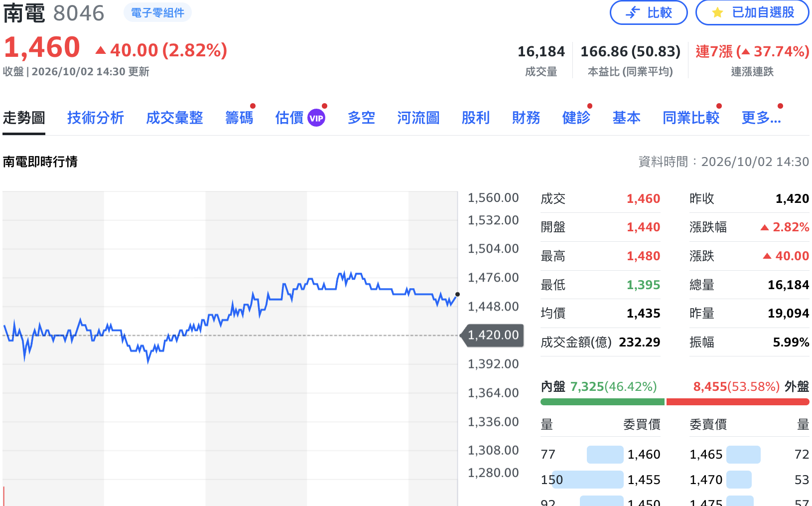This screenshot has height=506, width=812.
Task: Click the red 外盤 volume bar
Action: (738, 402)
